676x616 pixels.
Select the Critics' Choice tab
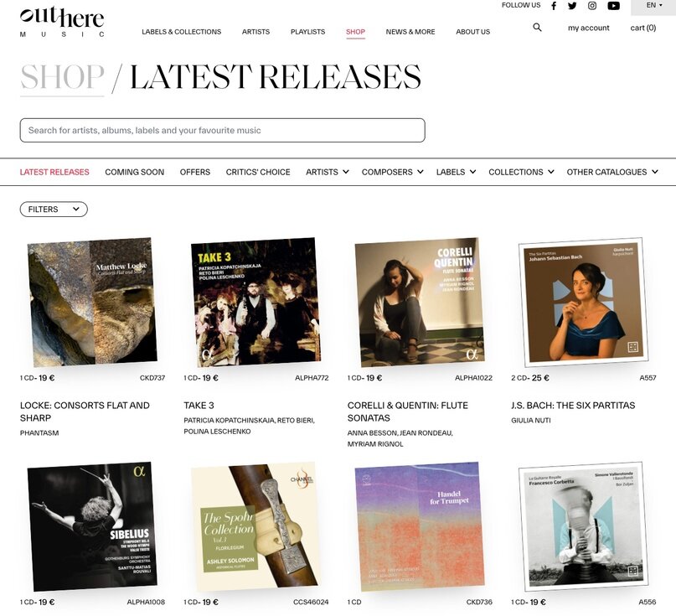click(258, 172)
